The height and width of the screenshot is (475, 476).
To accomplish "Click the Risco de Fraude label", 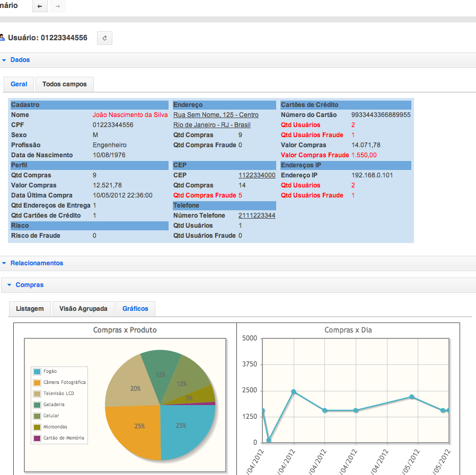I will [x=36, y=236].
